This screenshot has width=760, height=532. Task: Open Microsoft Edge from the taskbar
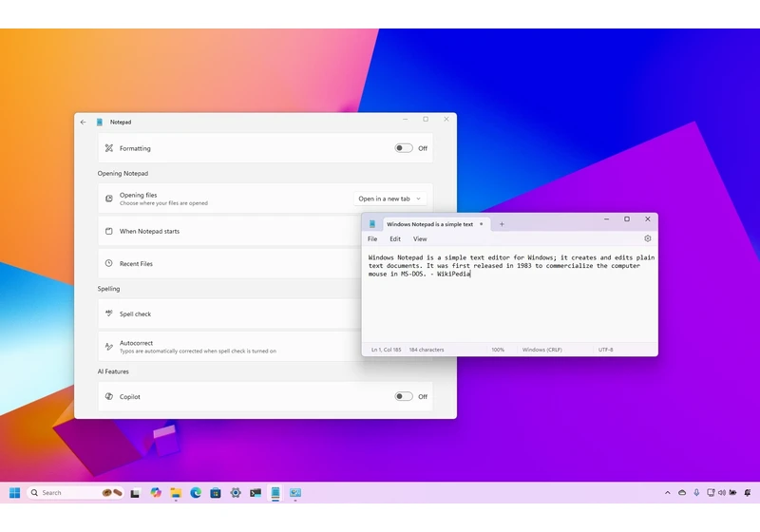[x=196, y=493]
